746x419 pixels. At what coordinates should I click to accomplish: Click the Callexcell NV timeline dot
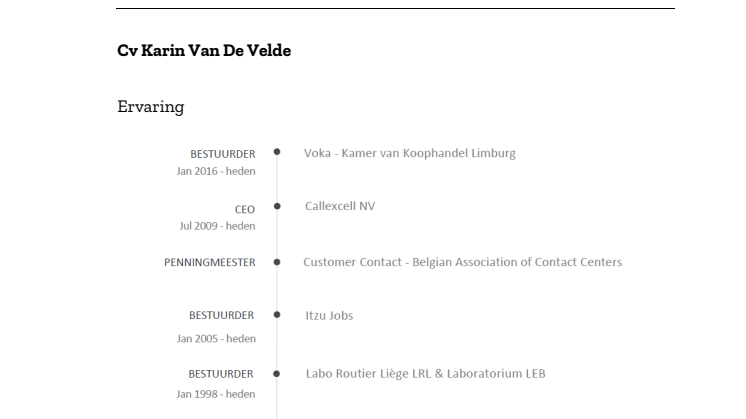pyautogui.click(x=277, y=206)
